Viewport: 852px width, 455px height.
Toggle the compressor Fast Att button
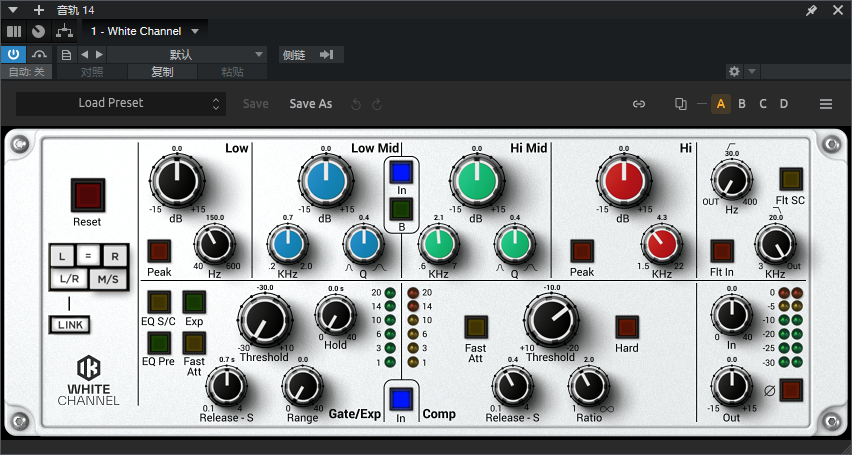click(476, 327)
